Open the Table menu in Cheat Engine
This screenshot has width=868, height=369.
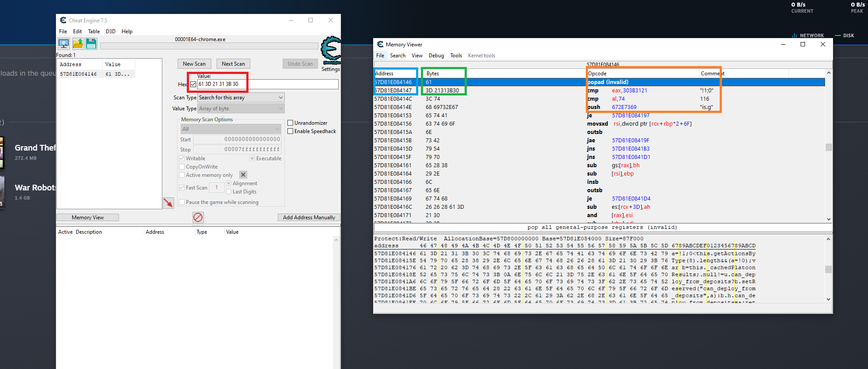[94, 32]
